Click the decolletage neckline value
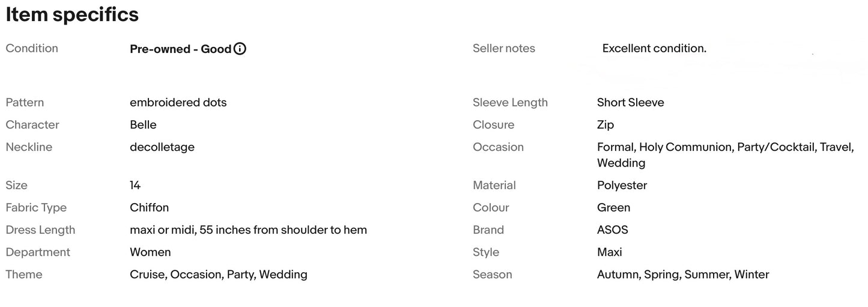Viewport: 868px width, 307px height. pyautogui.click(x=162, y=147)
